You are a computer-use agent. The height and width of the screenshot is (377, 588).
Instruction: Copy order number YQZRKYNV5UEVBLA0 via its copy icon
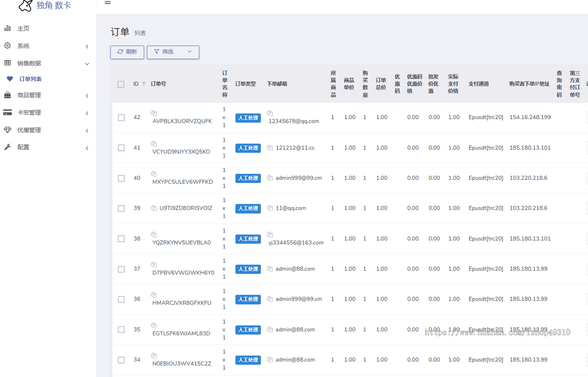(x=154, y=235)
